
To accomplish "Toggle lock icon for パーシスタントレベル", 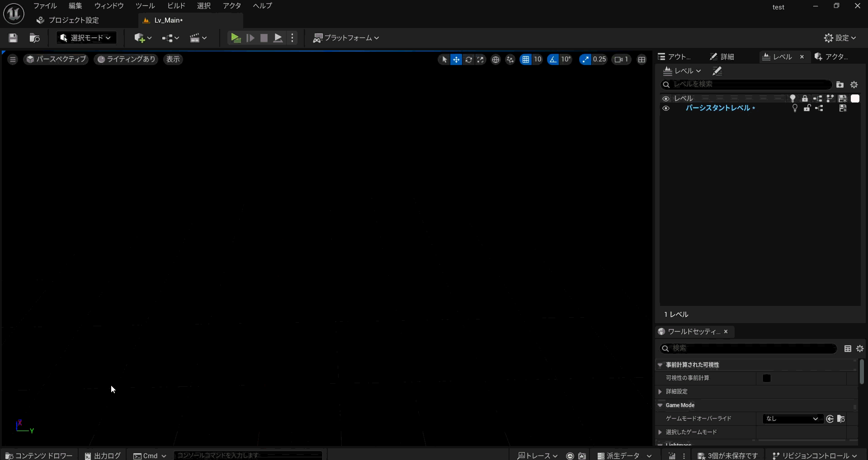I will 807,108.
